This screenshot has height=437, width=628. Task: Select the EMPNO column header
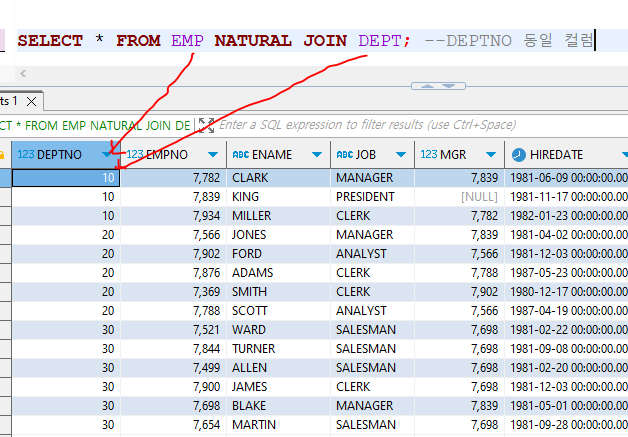tap(173, 155)
